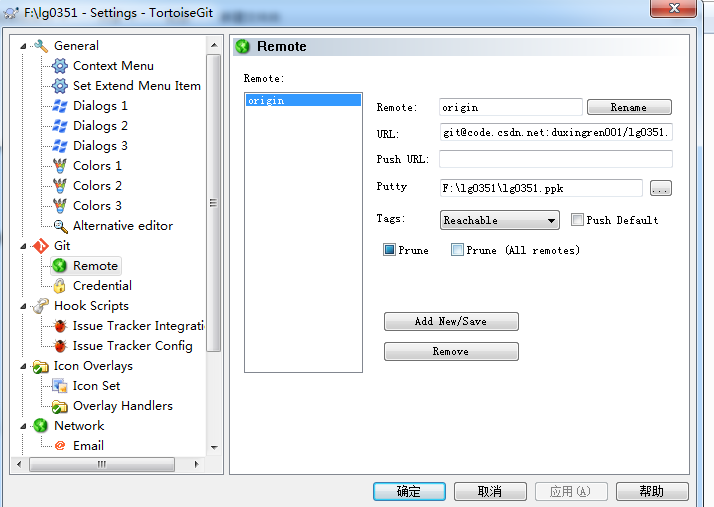The width and height of the screenshot is (714, 507).
Task: Collapse the Hook Scripts tree node
Action: click(x=25, y=306)
